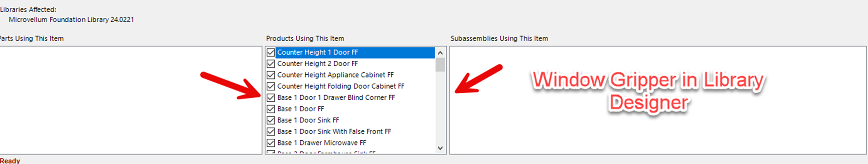Select the Base 1 Door Sink FF item

coord(308,120)
